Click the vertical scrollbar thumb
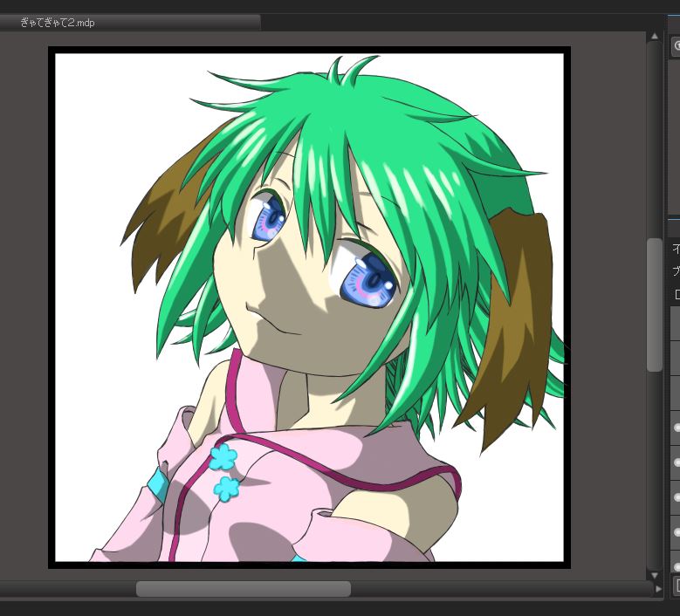Screen dimensions: 680x616 click(655, 305)
